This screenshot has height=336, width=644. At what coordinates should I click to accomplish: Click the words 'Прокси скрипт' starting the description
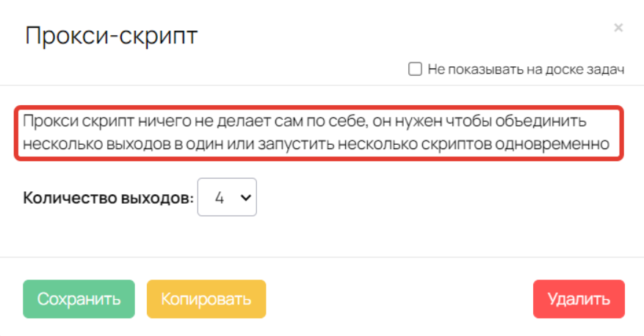pos(79,122)
